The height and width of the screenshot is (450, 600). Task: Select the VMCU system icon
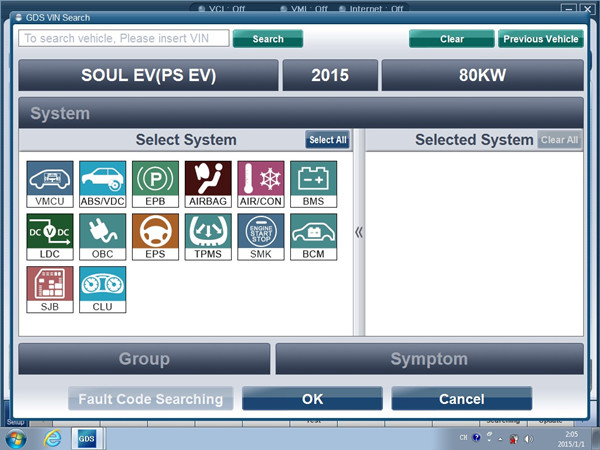pos(50,184)
